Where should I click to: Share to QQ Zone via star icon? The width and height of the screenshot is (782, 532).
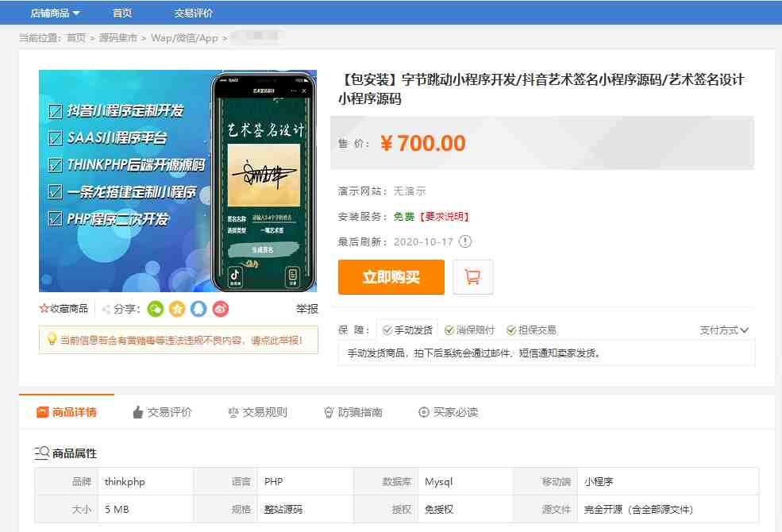coord(178,309)
